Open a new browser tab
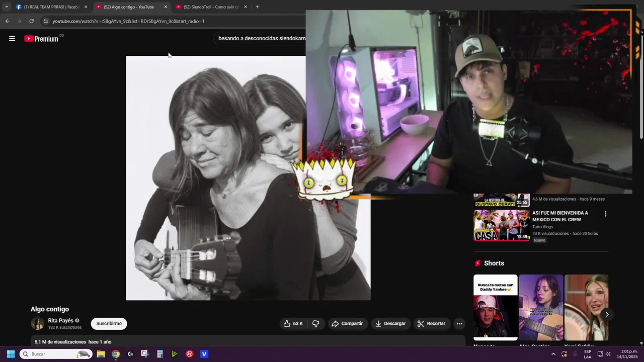 tap(258, 7)
